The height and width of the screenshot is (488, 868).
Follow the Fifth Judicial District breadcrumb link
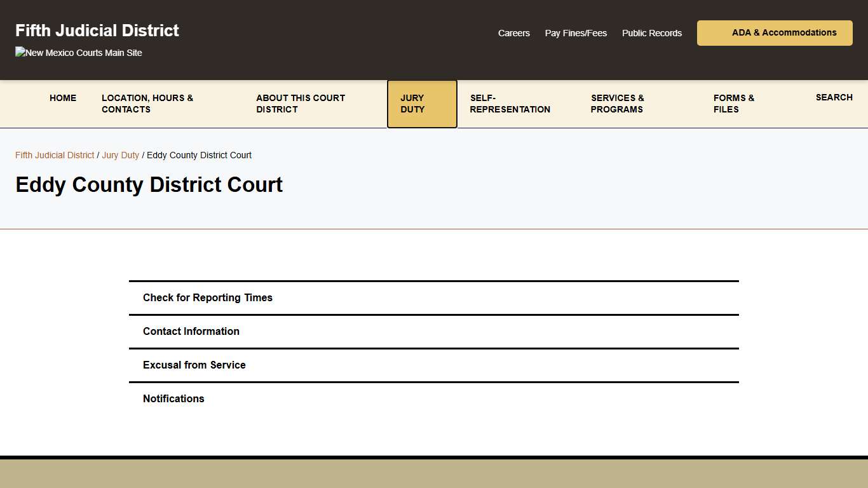click(x=54, y=155)
